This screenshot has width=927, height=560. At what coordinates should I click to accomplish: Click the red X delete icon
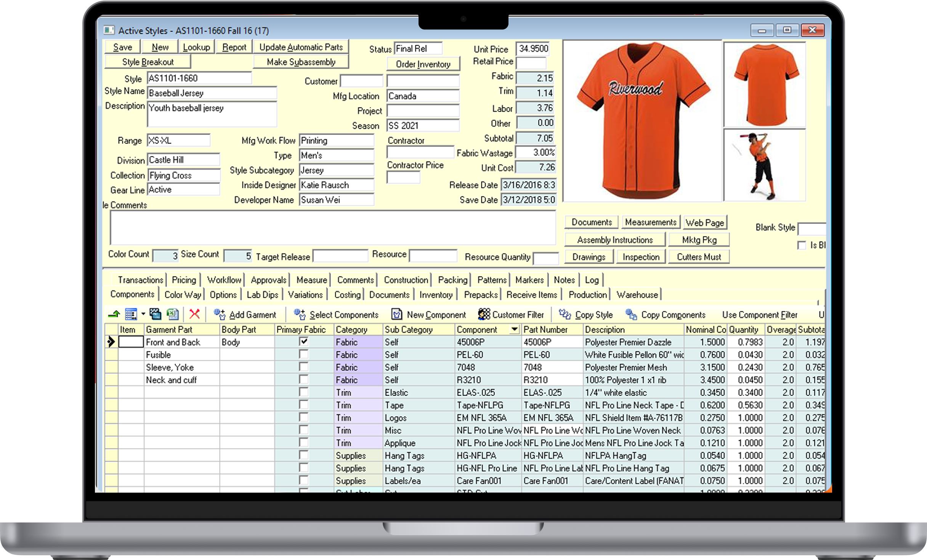tap(194, 314)
